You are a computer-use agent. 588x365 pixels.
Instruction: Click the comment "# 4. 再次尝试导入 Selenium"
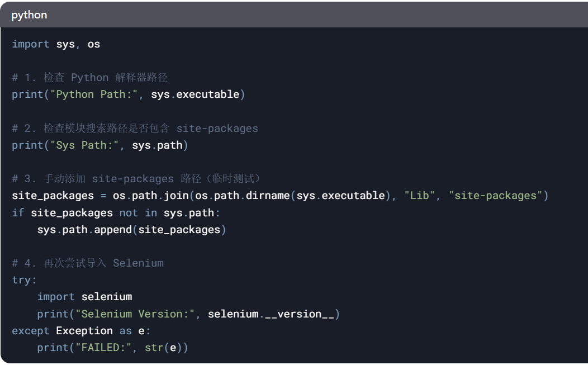[x=88, y=263]
